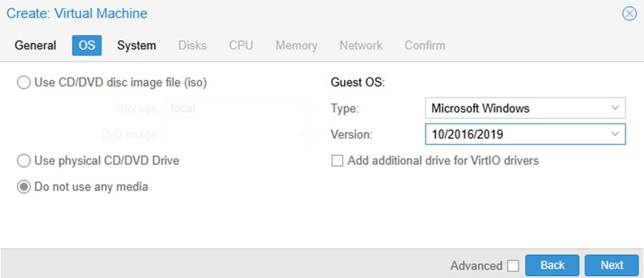Switch to the System tab
Image resolution: width=644 pixels, height=278 pixels.
pyautogui.click(x=136, y=45)
